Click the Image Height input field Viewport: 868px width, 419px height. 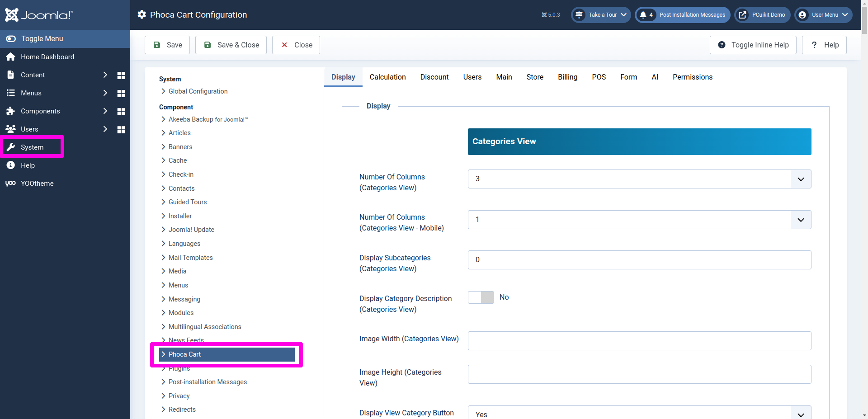[x=639, y=374]
